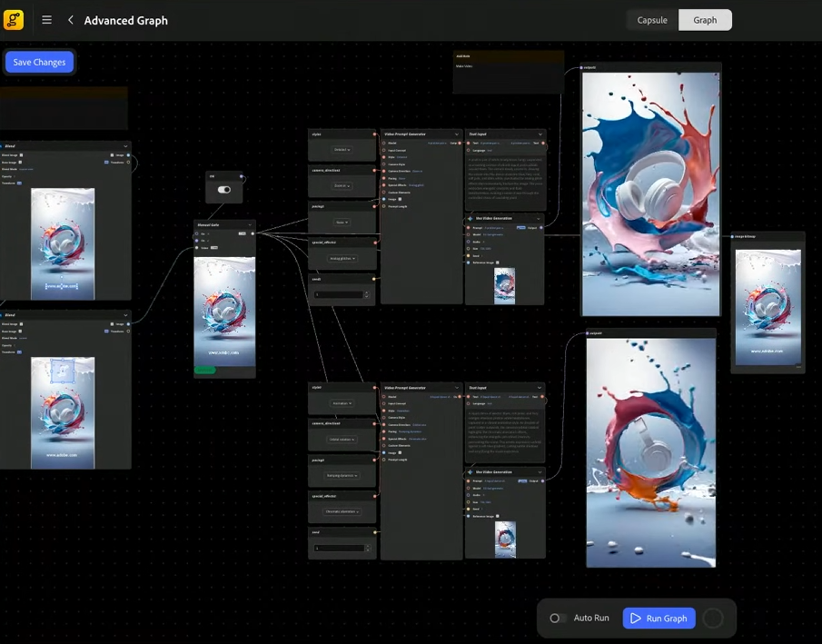Image resolution: width=822 pixels, height=644 pixels.
Task: Click the Run Graph button
Action: pyautogui.click(x=659, y=619)
